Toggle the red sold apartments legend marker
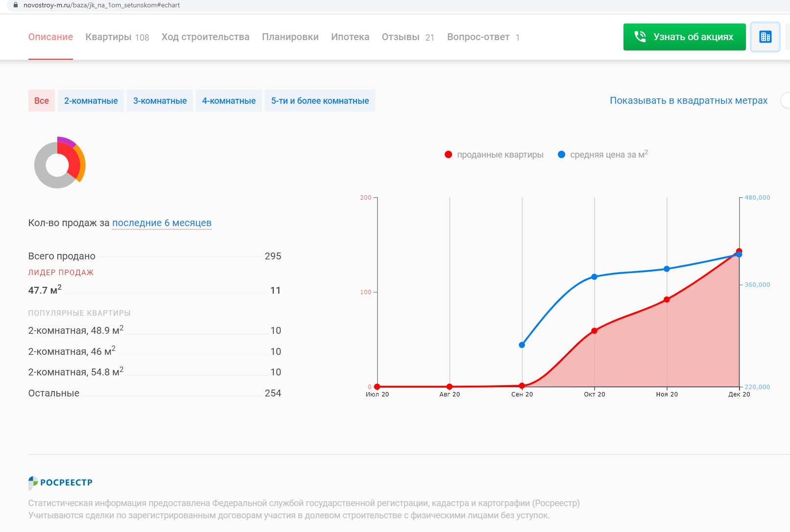The image size is (790, 532). (x=448, y=155)
